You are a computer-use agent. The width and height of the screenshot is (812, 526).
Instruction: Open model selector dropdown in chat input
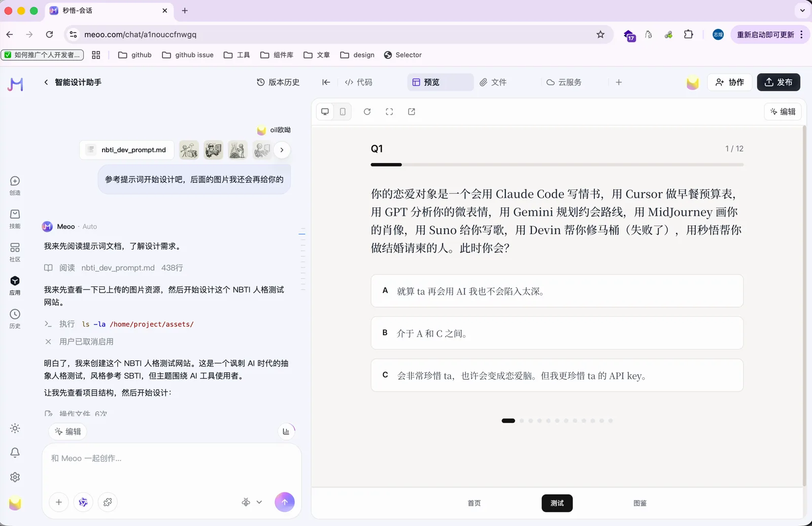click(x=252, y=502)
